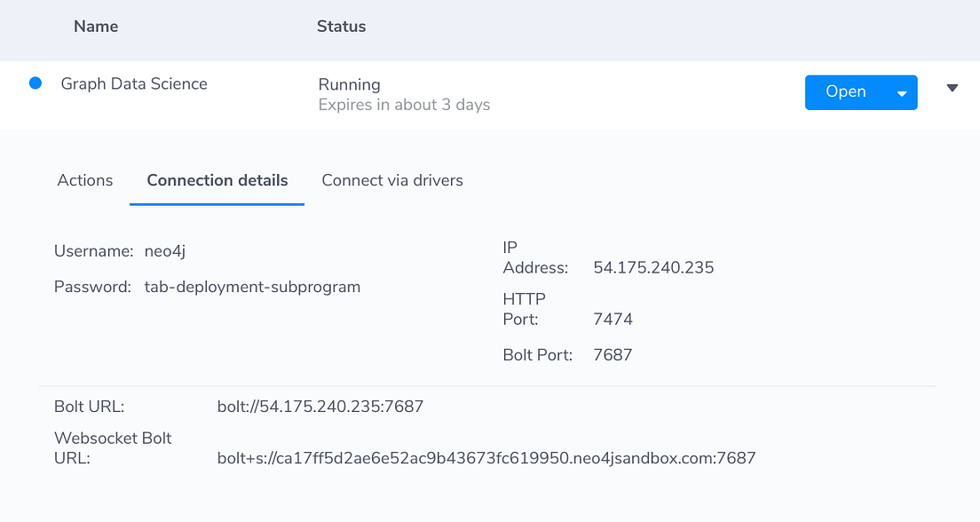980x522 pixels.
Task: Click the neo4j username value
Action: click(x=165, y=251)
